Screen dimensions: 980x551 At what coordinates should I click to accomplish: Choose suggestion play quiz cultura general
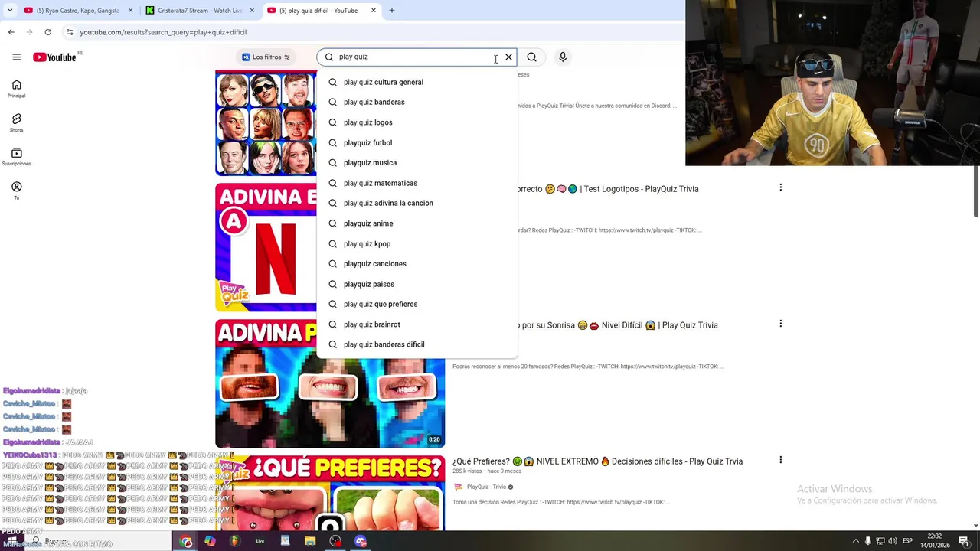click(417, 82)
